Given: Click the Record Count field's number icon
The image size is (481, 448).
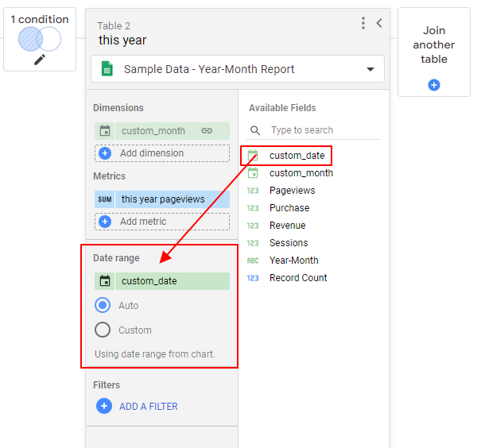Looking at the screenshot, I should pyautogui.click(x=253, y=278).
